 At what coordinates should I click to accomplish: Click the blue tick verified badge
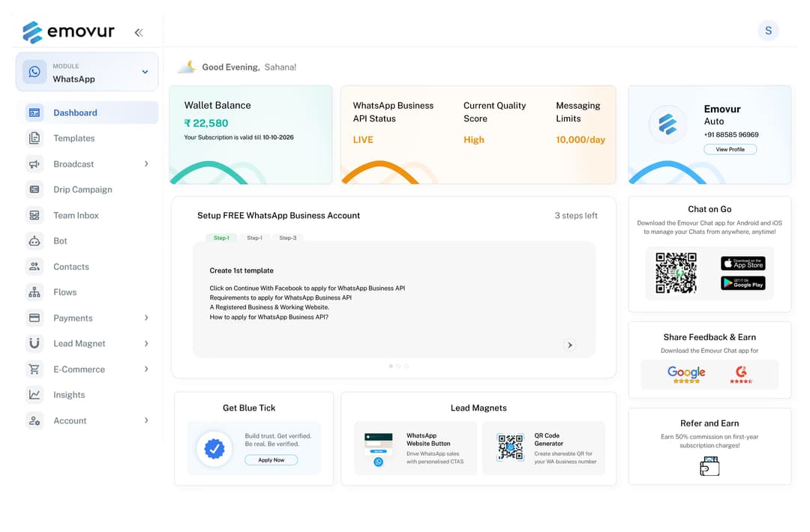[x=214, y=448]
